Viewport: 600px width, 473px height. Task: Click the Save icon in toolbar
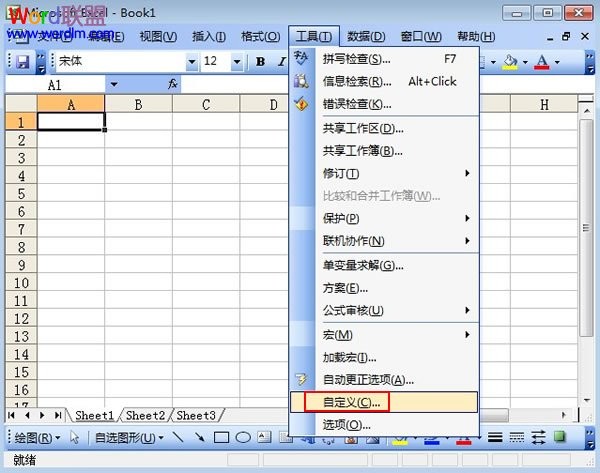tap(22, 62)
